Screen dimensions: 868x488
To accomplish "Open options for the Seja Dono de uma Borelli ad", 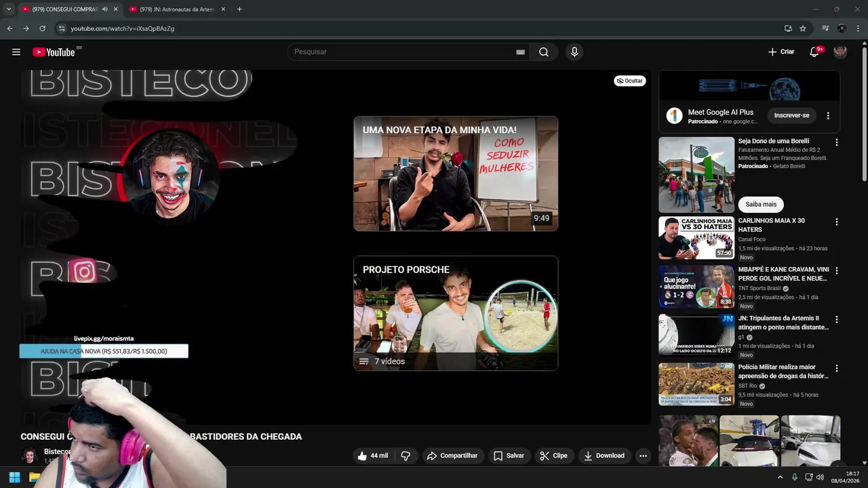I will 836,143.
